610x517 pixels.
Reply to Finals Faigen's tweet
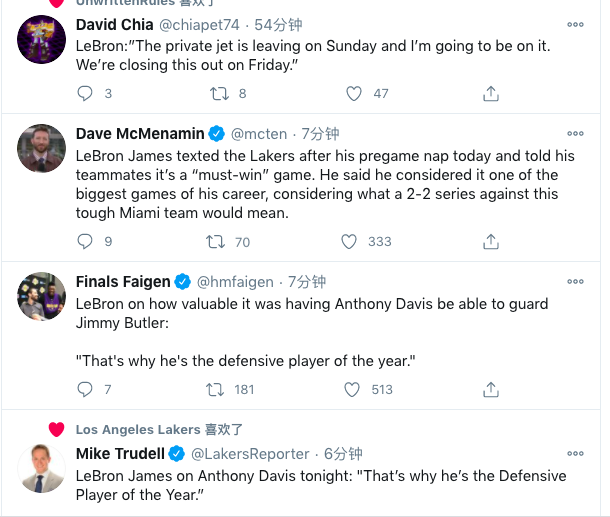coord(85,389)
